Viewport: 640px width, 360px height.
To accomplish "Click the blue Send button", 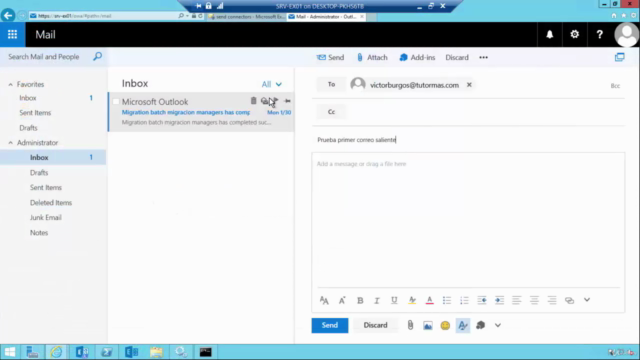I will point(330,325).
